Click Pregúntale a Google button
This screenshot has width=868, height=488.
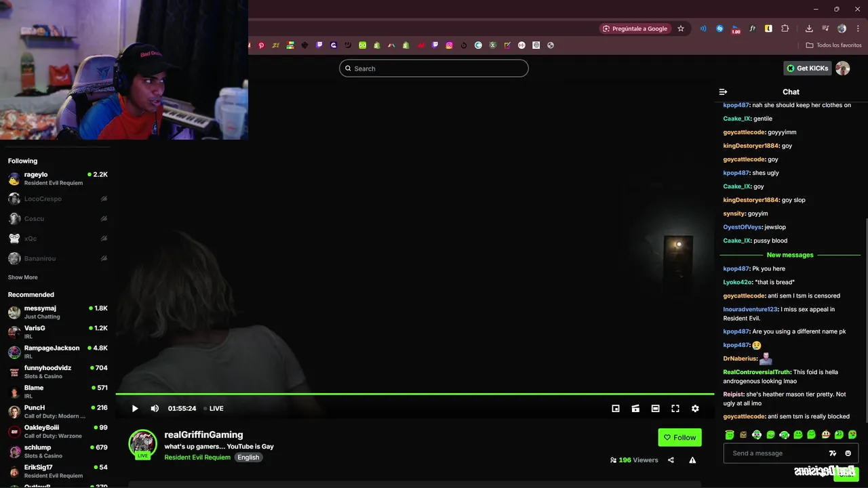[x=635, y=28]
